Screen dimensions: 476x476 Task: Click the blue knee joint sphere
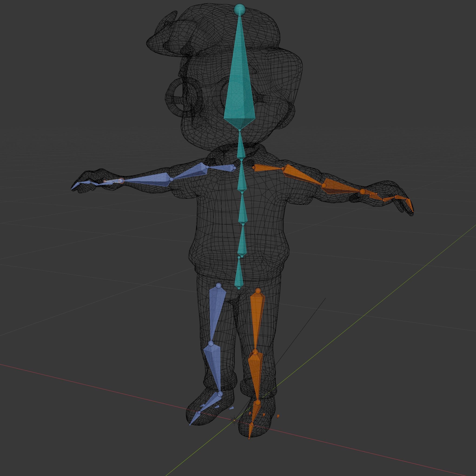pos(210,343)
